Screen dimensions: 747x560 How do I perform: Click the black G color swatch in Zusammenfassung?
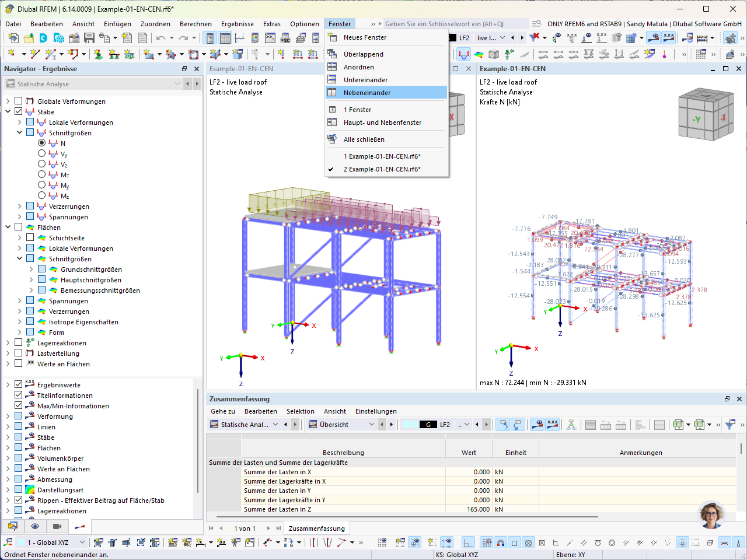click(x=428, y=425)
